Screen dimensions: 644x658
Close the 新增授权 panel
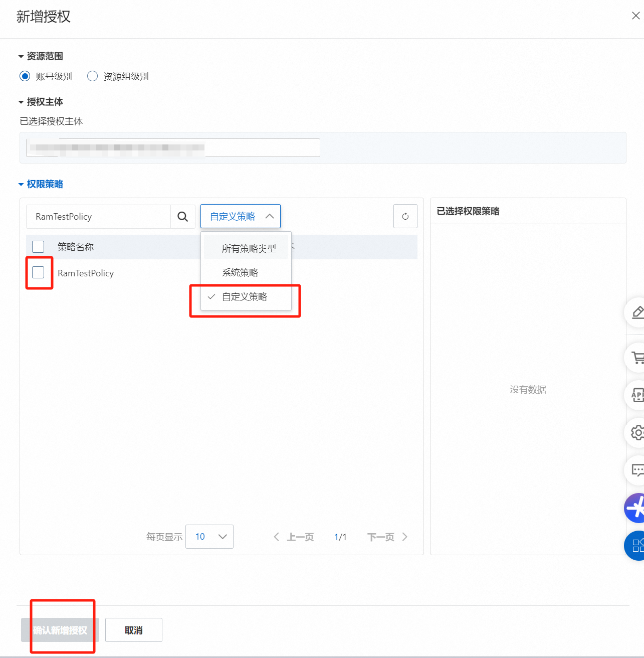[x=635, y=16]
